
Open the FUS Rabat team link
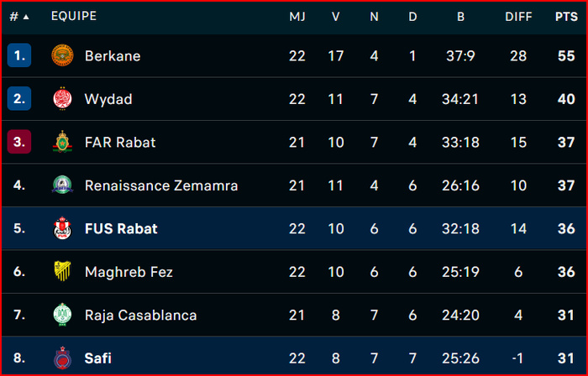tap(121, 228)
